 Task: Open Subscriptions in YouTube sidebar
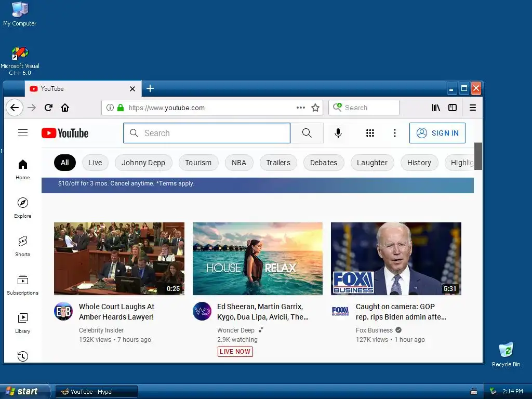click(23, 285)
